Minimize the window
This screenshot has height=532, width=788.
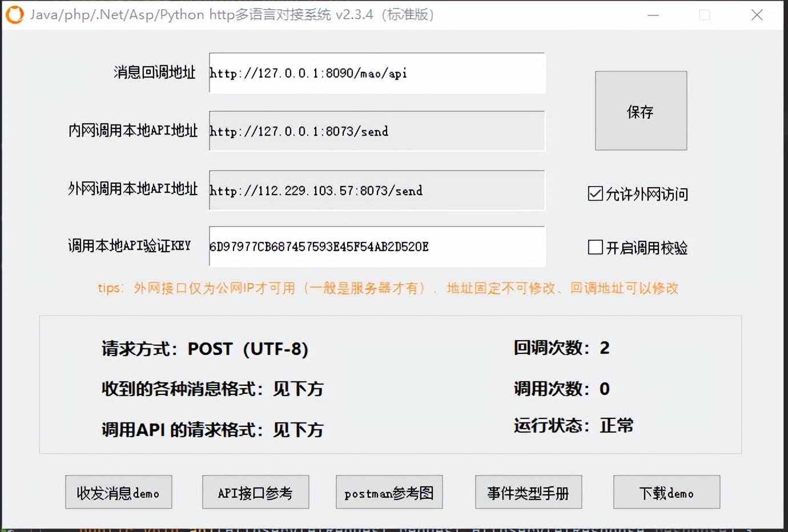[653, 15]
